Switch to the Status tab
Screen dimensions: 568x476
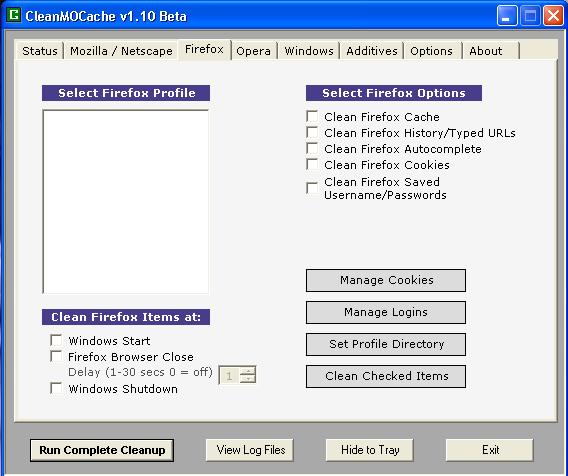39,51
